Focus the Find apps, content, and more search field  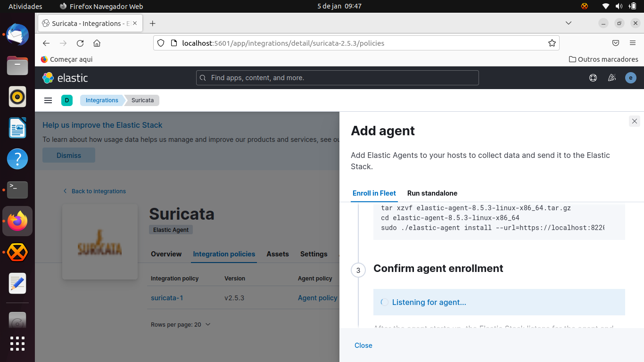pyautogui.click(x=337, y=78)
